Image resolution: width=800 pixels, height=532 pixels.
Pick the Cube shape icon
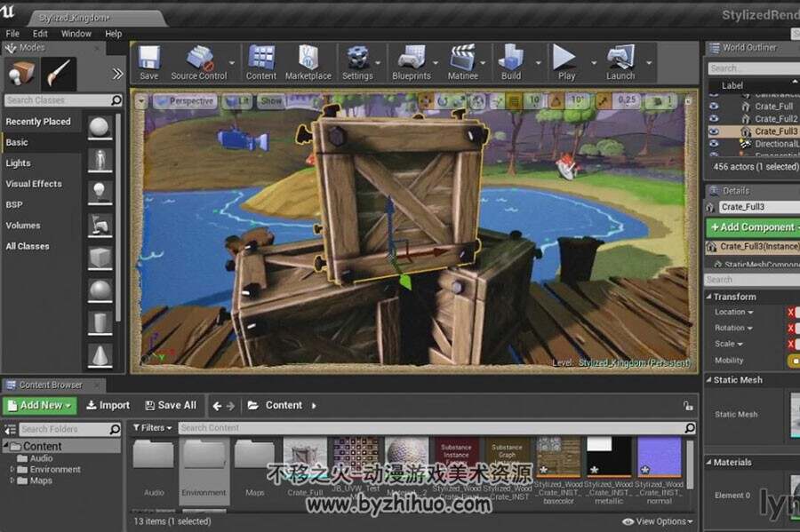coord(100,258)
